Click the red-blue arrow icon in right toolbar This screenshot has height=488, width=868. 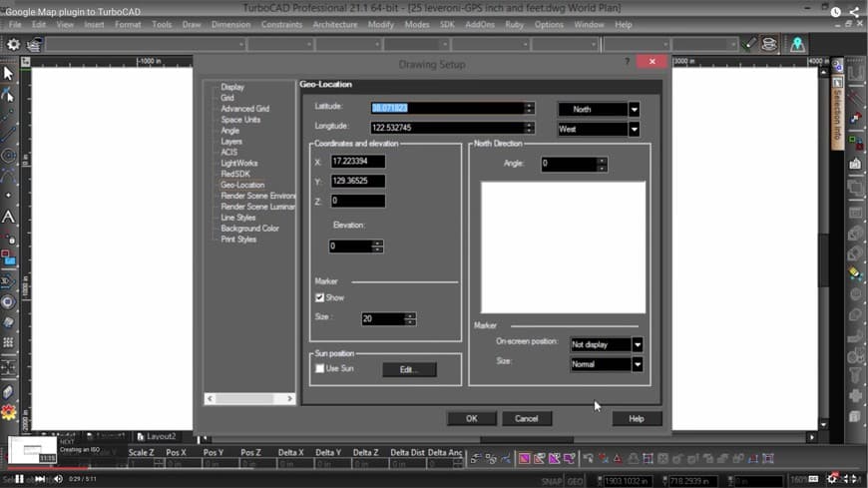click(x=855, y=118)
